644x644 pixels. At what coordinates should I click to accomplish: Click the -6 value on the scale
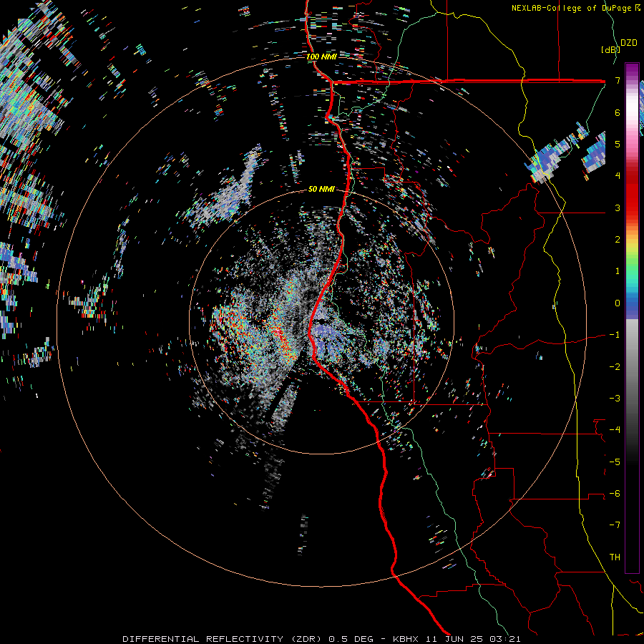pos(615,494)
